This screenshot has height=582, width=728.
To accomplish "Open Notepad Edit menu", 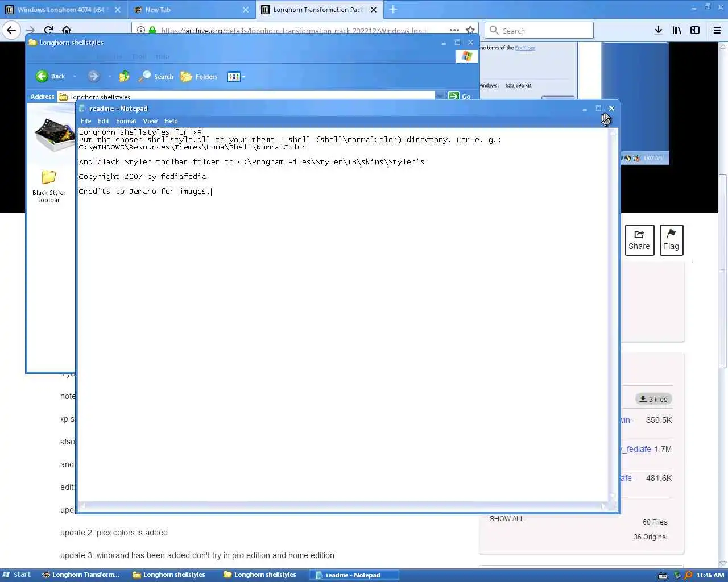I will (104, 121).
